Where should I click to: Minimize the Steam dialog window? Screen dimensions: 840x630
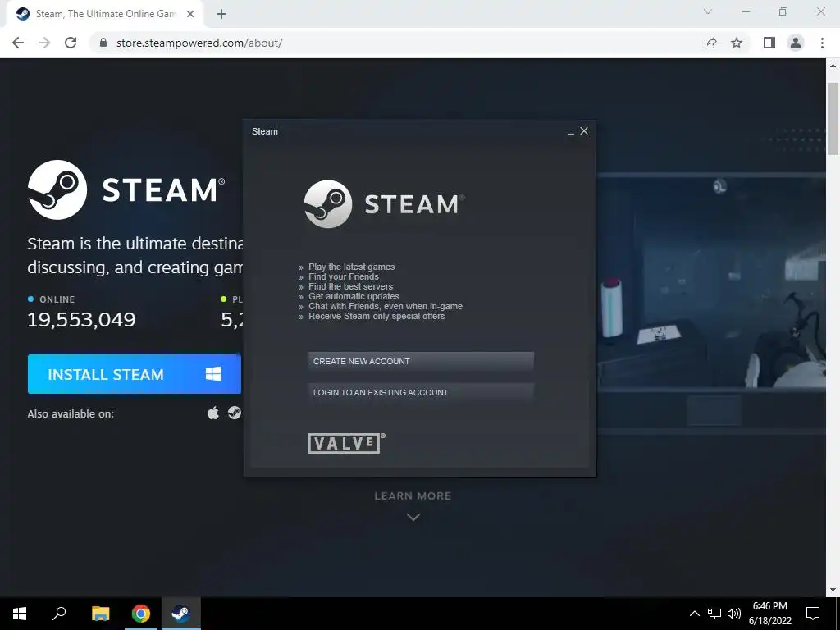[x=571, y=132]
